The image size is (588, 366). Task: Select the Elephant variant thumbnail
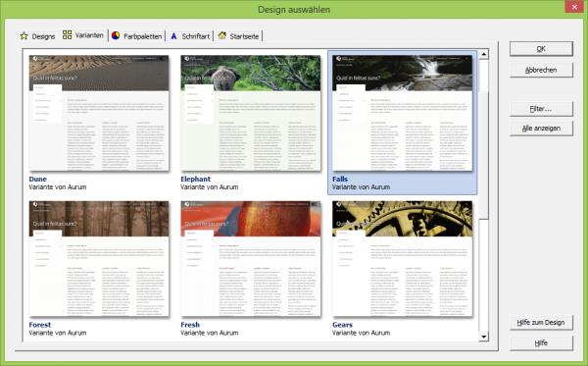(x=251, y=114)
